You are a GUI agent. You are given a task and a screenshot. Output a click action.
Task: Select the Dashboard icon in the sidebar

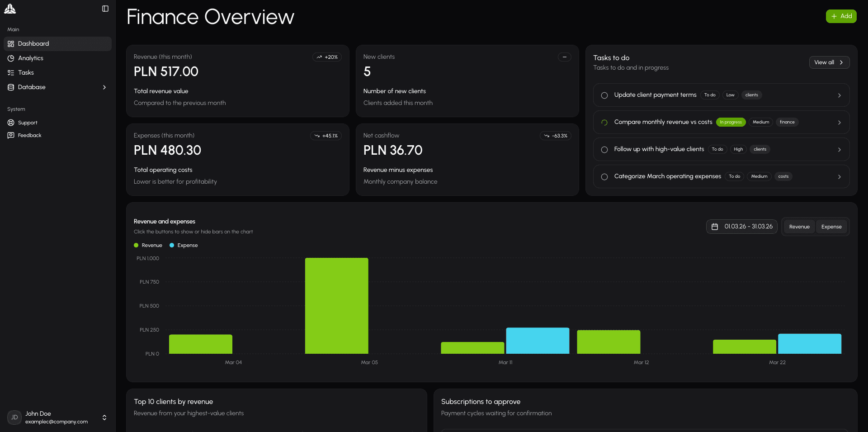[x=11, y=43]
